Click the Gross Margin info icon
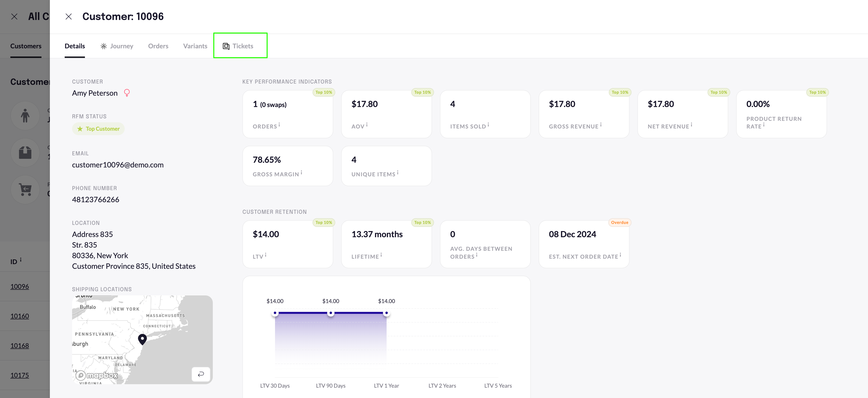868x398 pixels. (x=301, y=172)
